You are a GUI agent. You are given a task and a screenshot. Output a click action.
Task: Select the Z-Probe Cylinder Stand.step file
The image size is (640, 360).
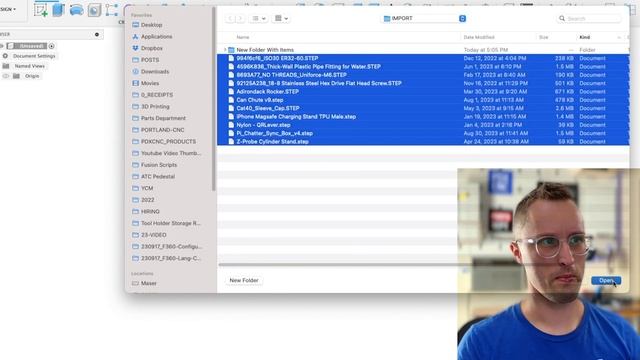[x=423, y=142]
